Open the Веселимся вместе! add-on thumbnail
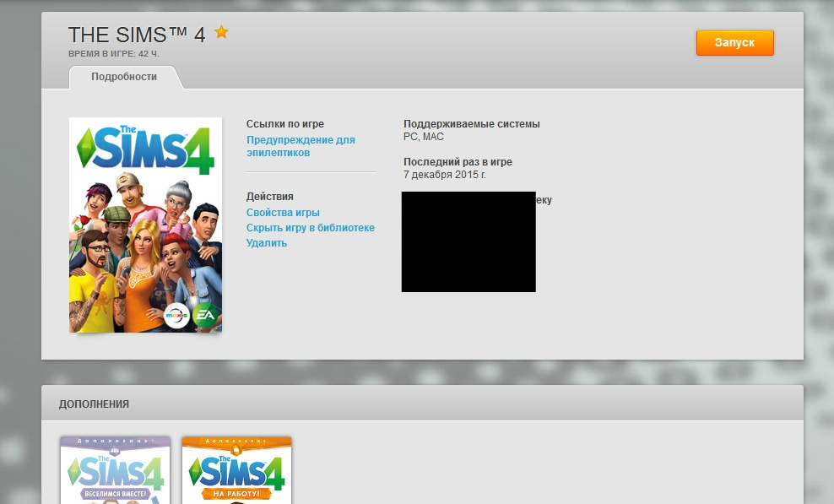Screen dimensions: 834x504 point(116,470)
